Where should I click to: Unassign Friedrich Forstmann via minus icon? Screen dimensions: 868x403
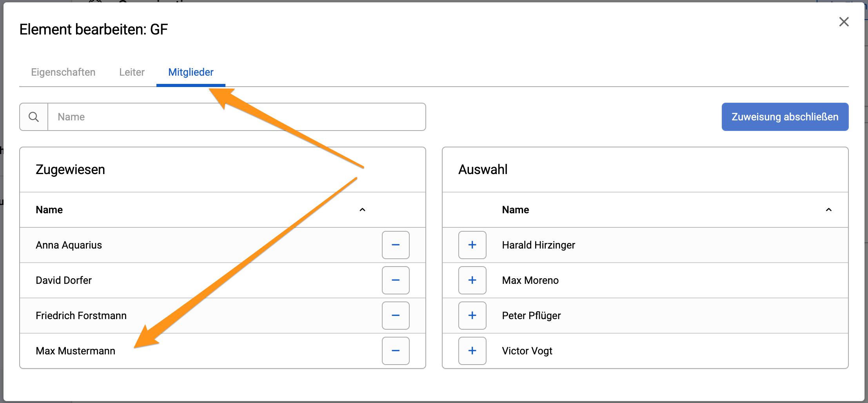tap(396, 316)
